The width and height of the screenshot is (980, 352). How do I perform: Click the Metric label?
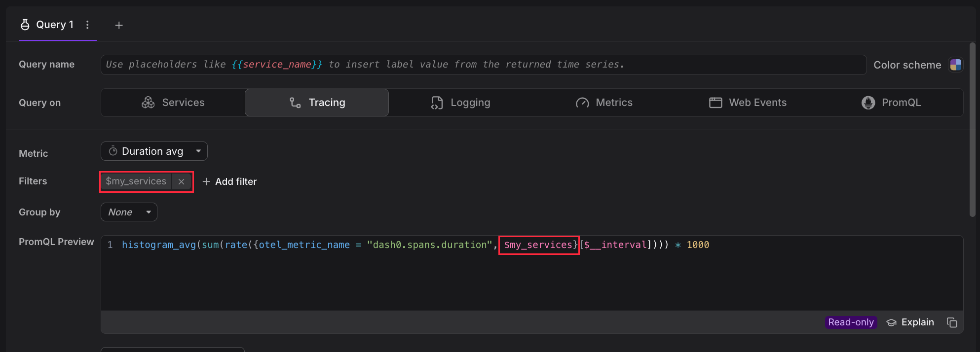(x=33, y=153)
